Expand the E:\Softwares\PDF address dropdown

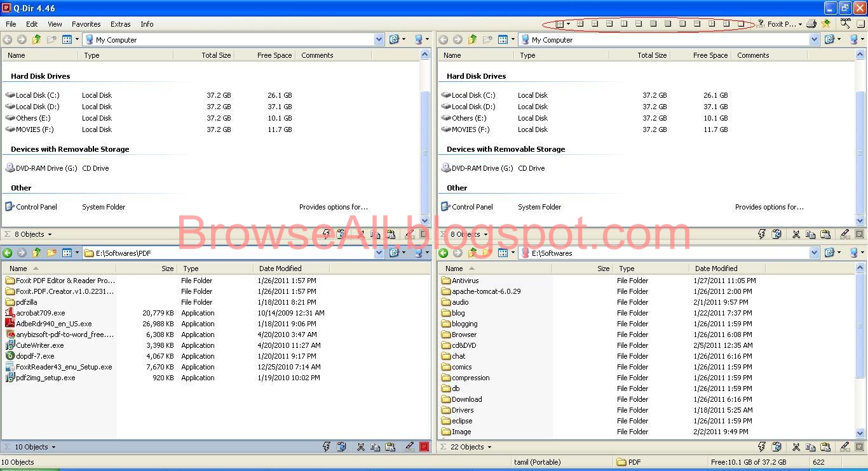379,253
